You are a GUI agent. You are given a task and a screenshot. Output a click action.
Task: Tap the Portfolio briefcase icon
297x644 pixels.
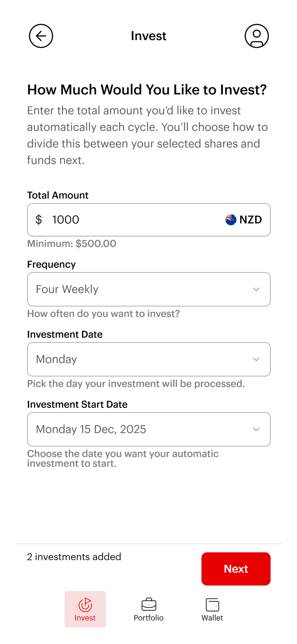[x=148, y=604]
